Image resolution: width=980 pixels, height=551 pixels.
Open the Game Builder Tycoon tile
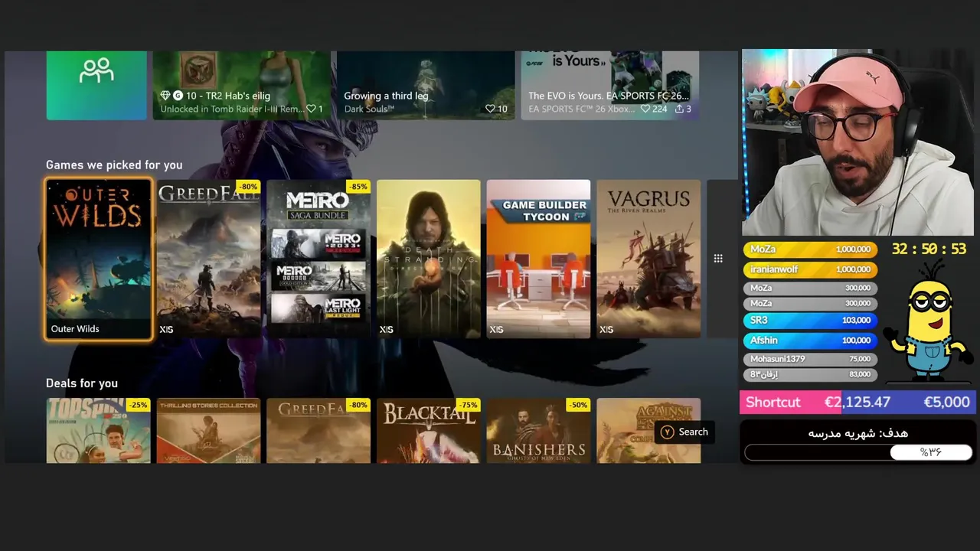click(x=539, y=259)
